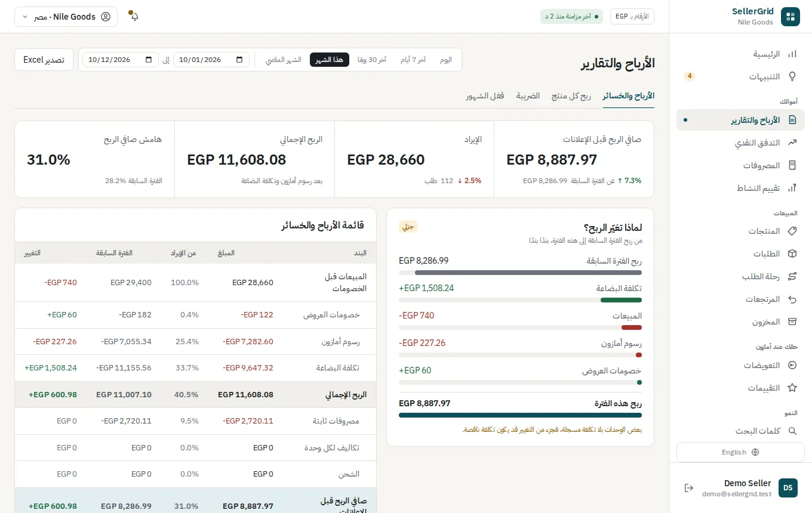
Task: Open المصروفات in sidebar
Action: coord(740,165)
